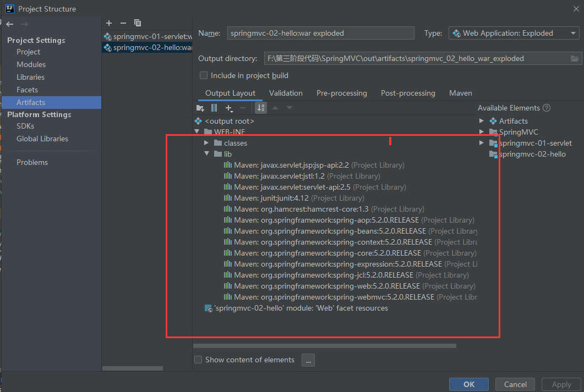The width and height of the screenshot is (584, 392).
Task: Click the lib folder icon
Action: pyautogui.click(x=219, y=154)
